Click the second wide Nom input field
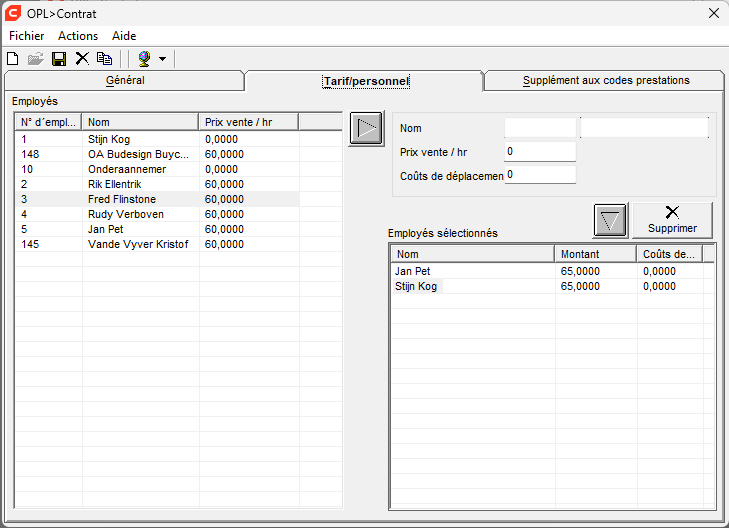 click(644, 128)
